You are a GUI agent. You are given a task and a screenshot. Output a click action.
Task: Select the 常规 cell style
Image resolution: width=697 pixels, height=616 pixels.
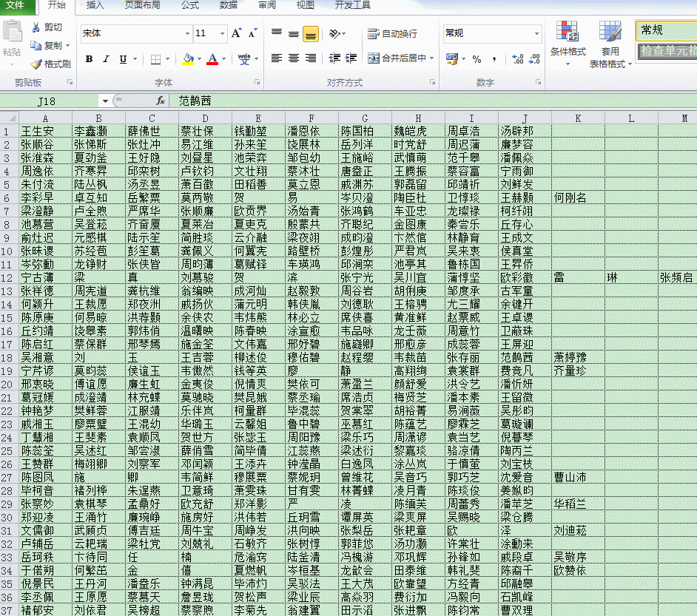click(667, 30)
